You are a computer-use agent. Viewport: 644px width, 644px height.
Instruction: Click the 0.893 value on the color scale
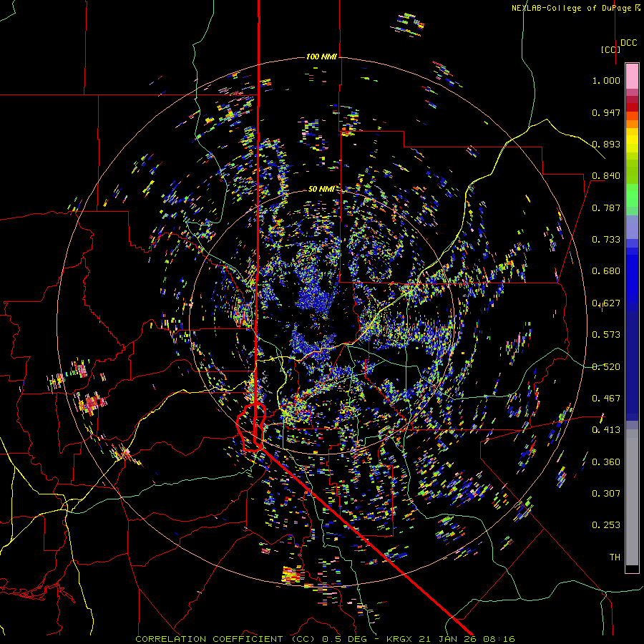point(606,144)
